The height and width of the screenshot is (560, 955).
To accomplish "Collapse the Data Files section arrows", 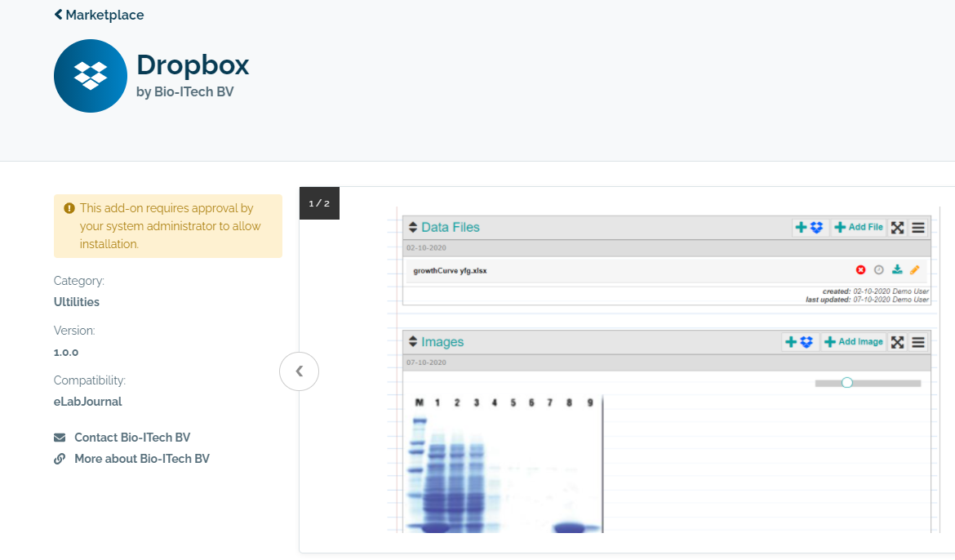I will tap(412, 228).
